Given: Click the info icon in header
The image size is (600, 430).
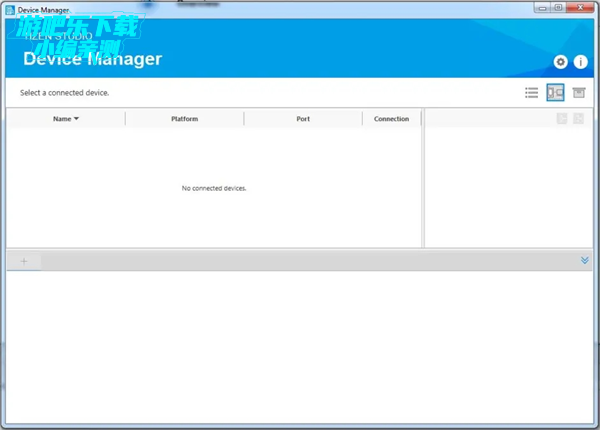Looking at the screenshot, I should 580,62.
